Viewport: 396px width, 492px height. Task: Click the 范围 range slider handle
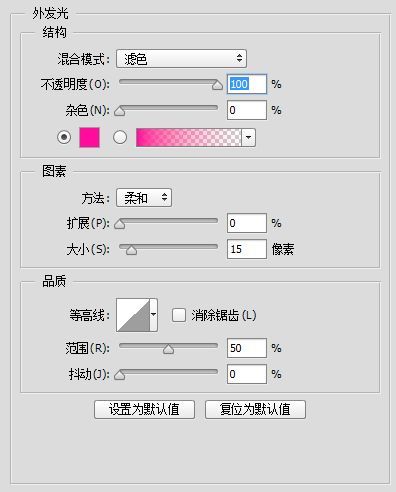tap(168, 349)
